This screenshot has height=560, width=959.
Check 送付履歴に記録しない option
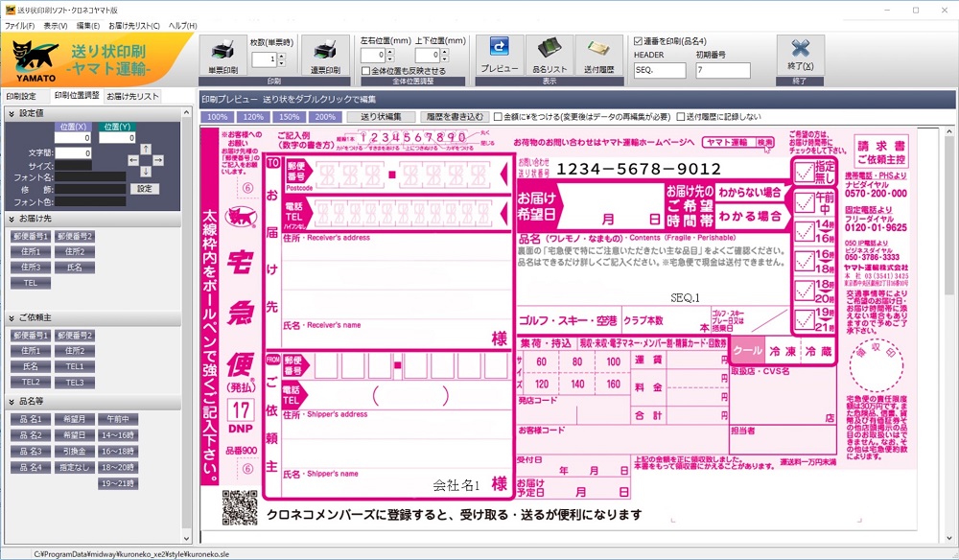[x=680, y=117]
